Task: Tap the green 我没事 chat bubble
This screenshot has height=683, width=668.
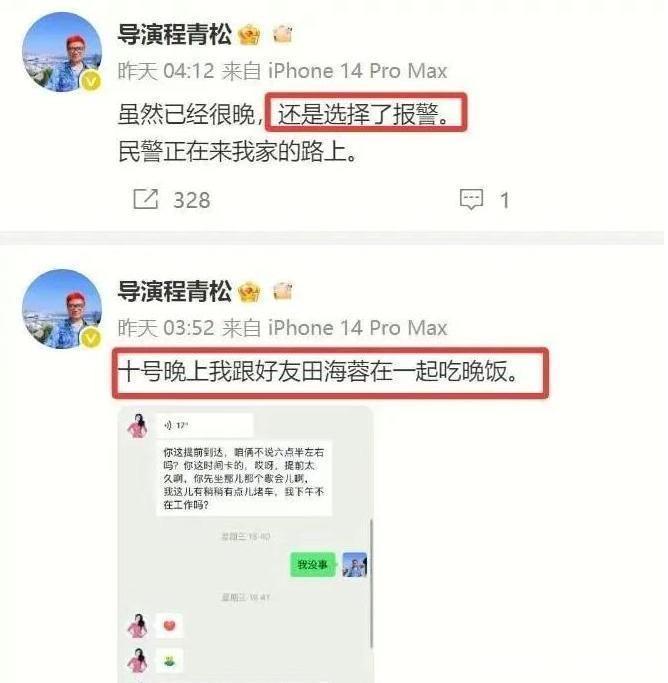Action: (313, 565)
